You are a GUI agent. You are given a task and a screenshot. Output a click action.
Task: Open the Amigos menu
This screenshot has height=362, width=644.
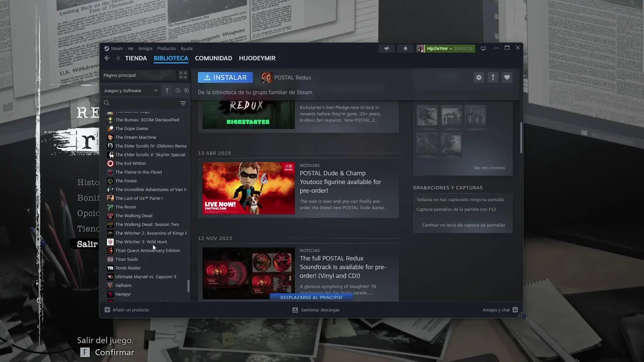(x=145, y=49)
